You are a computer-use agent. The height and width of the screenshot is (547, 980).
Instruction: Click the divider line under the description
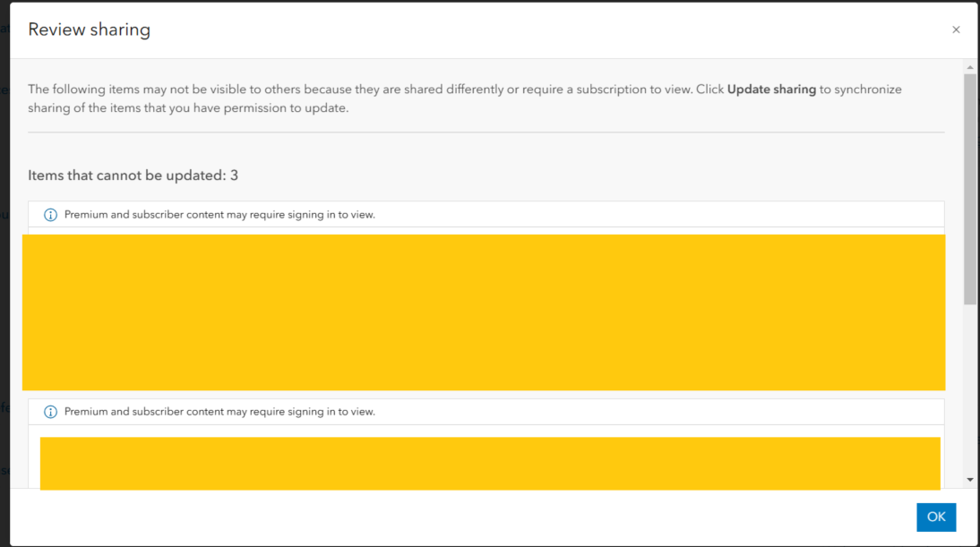[x=486, y=132]
